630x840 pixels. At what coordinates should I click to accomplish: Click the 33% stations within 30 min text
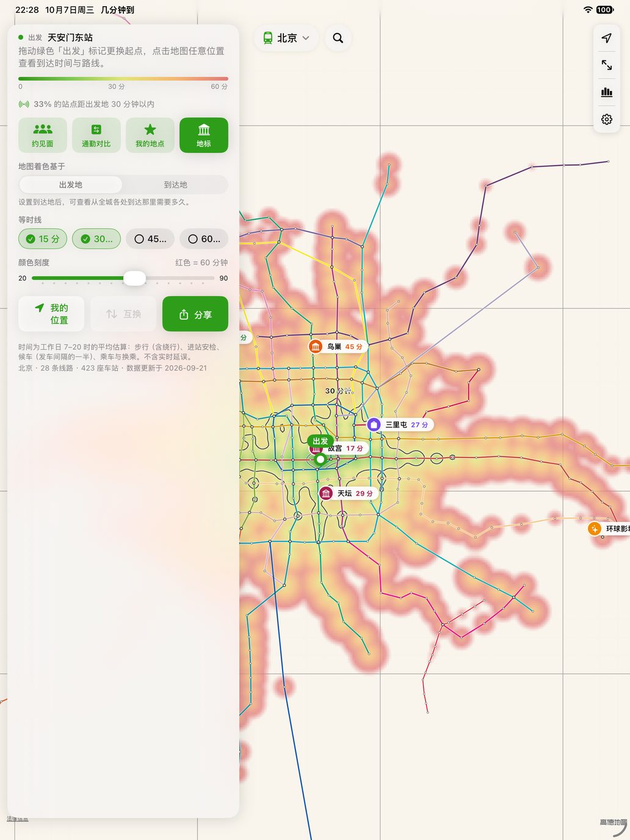[94, 104]
